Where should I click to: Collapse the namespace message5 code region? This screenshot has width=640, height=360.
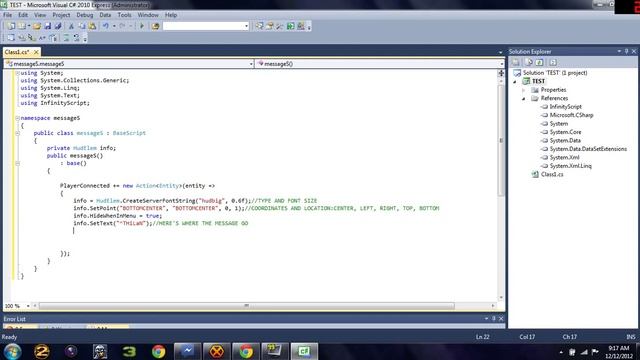pyautogui.click(x=18, y=118)
